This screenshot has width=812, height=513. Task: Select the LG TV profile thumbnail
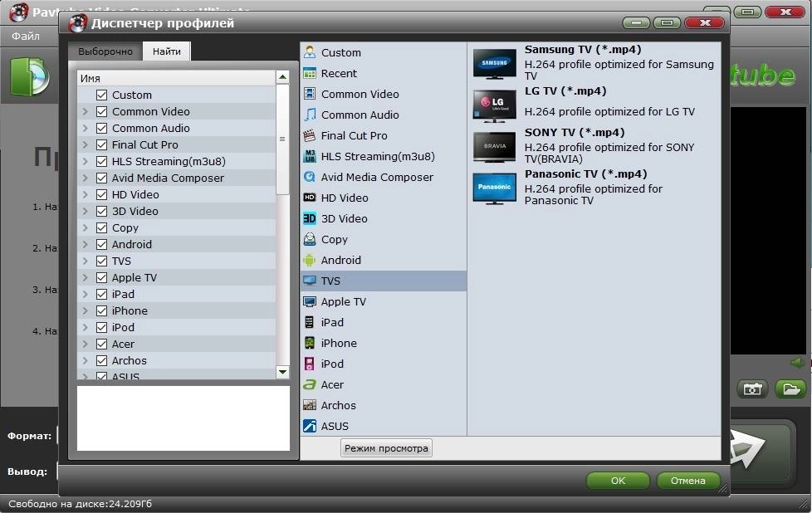pos(495,105)
